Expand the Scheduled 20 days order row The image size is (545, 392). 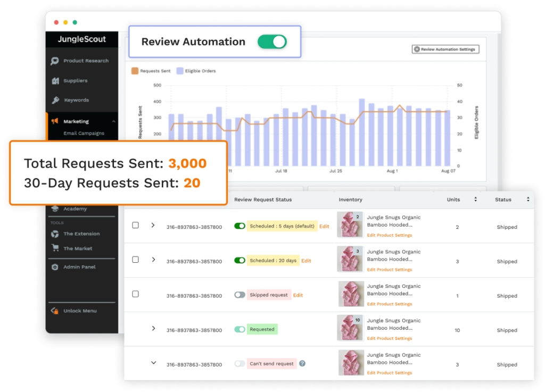[153, 260]
